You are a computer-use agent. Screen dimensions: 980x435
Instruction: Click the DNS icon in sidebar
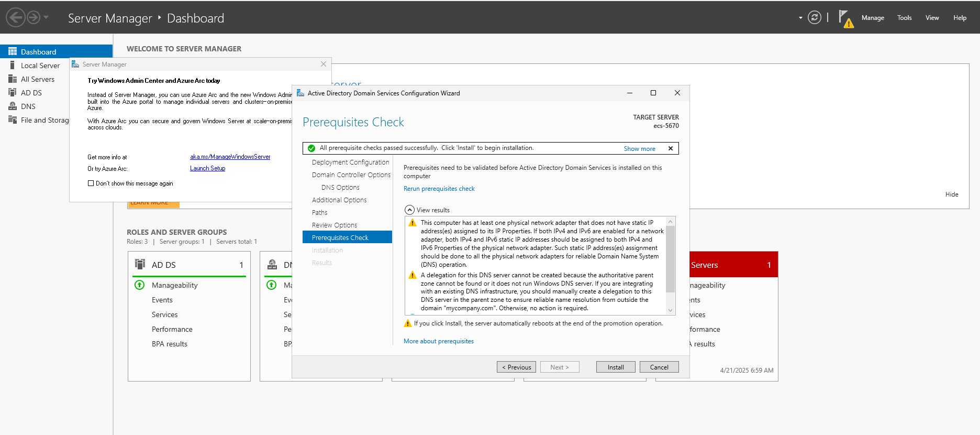(x=13, y=106)
